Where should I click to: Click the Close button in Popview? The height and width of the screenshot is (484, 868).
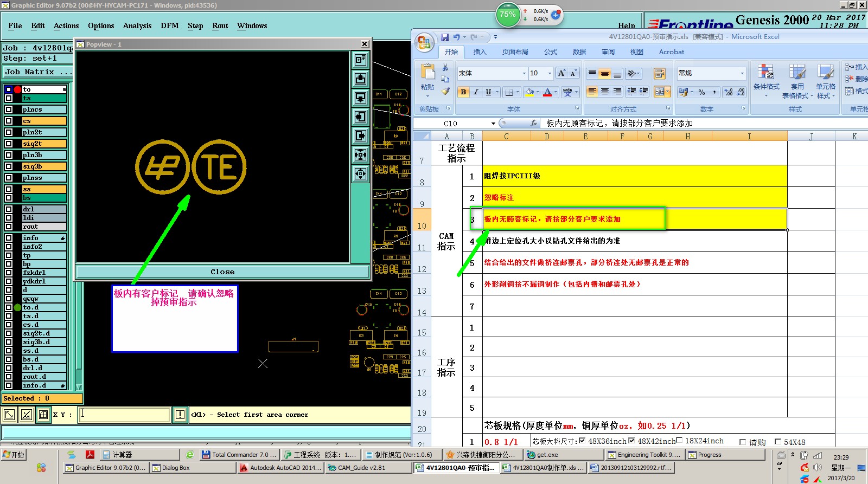(222, 272)
